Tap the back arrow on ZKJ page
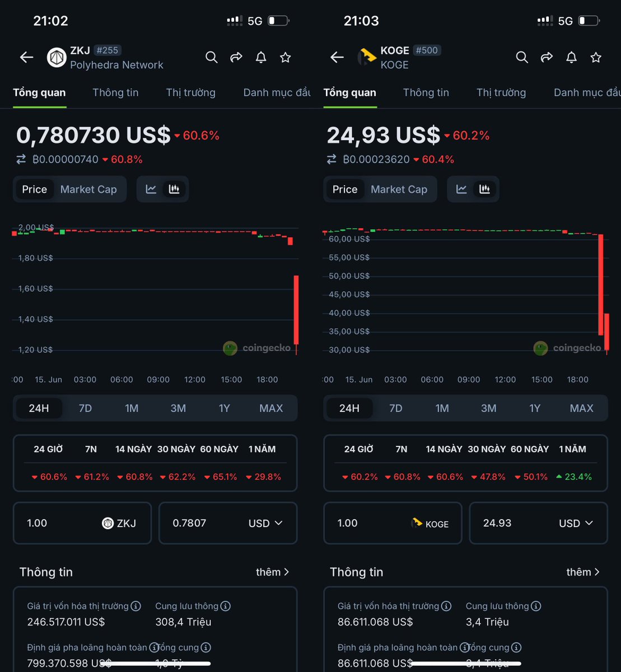This screenshot has width=621, height=672. tap(26, 57)
